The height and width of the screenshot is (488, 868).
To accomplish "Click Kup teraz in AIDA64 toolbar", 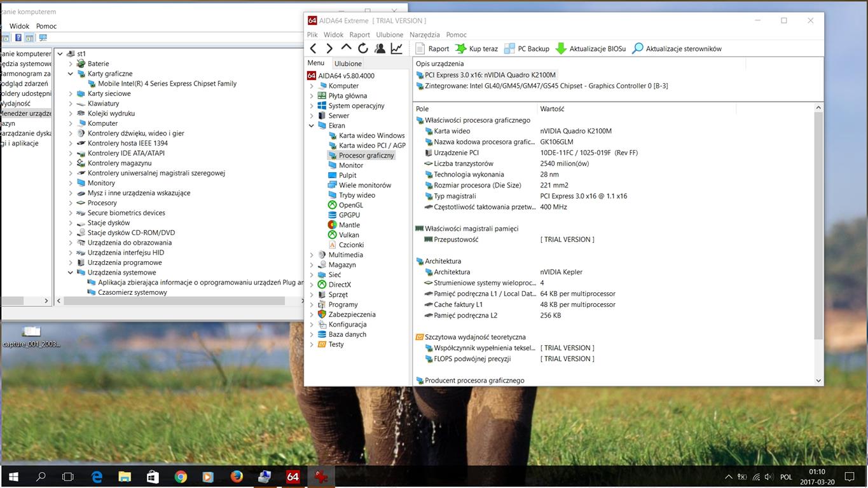I will coord(477,48).
